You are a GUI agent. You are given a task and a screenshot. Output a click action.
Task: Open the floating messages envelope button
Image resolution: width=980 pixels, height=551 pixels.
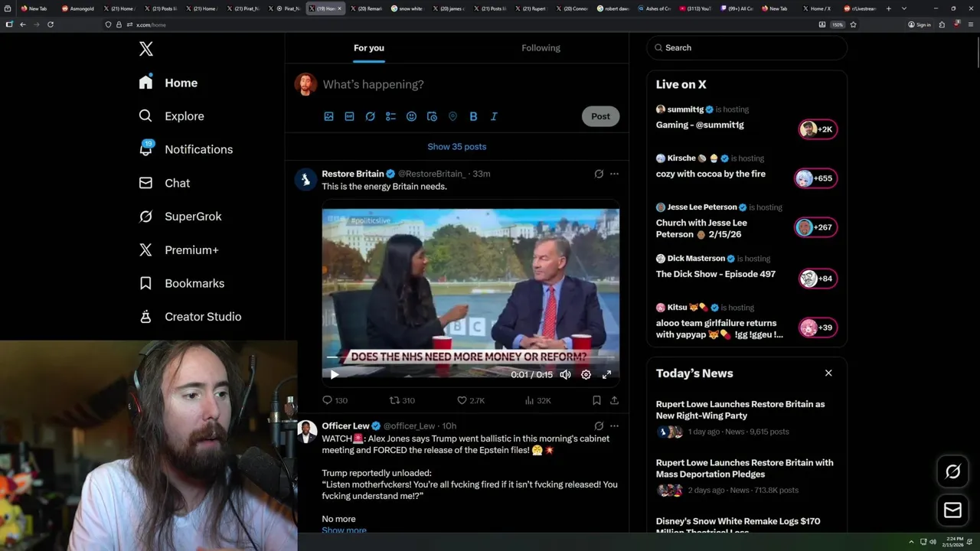(953, 510)
